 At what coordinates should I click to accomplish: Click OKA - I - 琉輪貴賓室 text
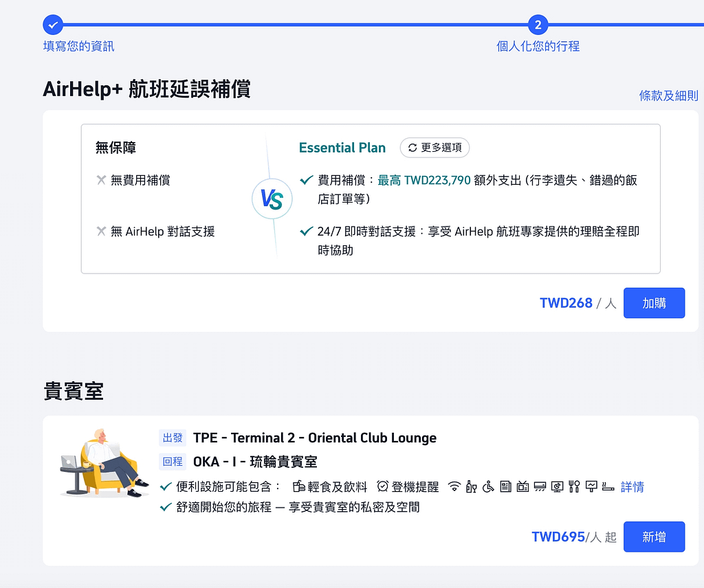(x=255, y=462)
